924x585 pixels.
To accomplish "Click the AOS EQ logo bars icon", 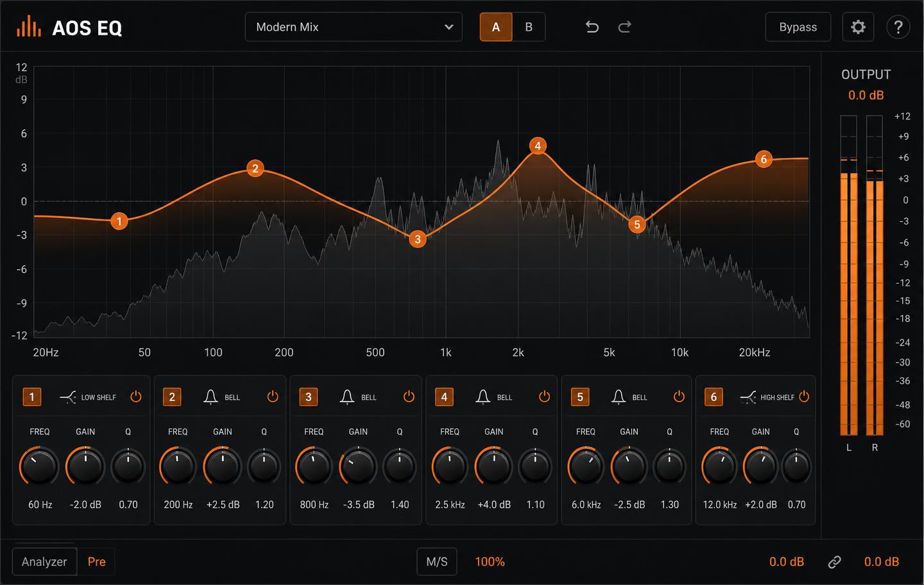I will tap(28, 27).
